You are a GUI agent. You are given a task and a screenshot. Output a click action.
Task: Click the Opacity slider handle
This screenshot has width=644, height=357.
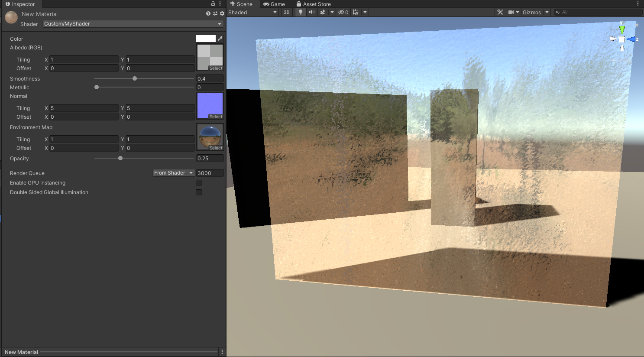click(x=120, y=158)
